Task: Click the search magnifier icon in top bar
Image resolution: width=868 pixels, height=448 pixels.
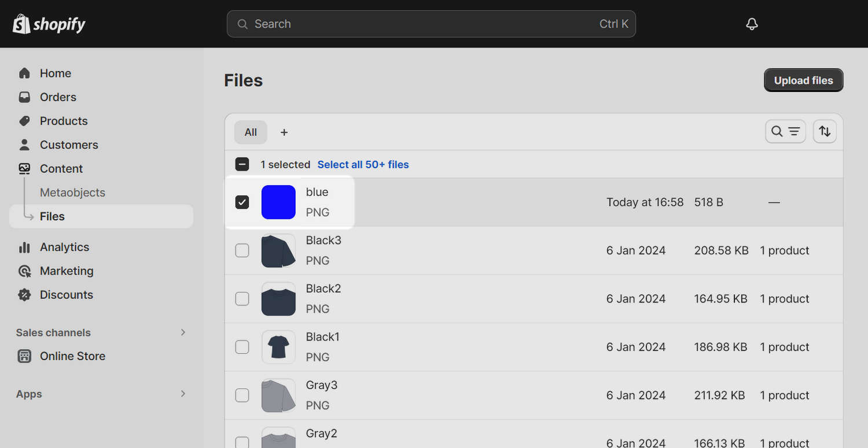Action: click(x=242, y=24)
